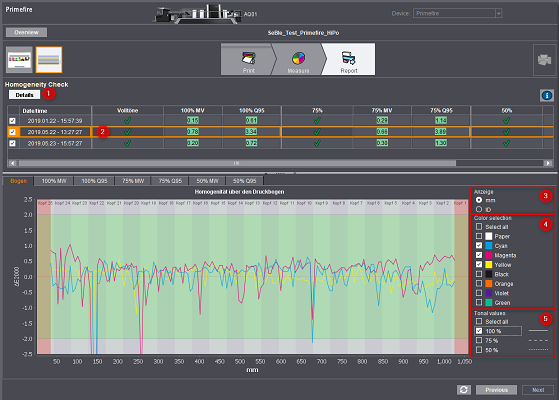Uncheck the 2019.01.22 measurement row checkbox
Screen dimensions: 559x400
coord(12,121)
